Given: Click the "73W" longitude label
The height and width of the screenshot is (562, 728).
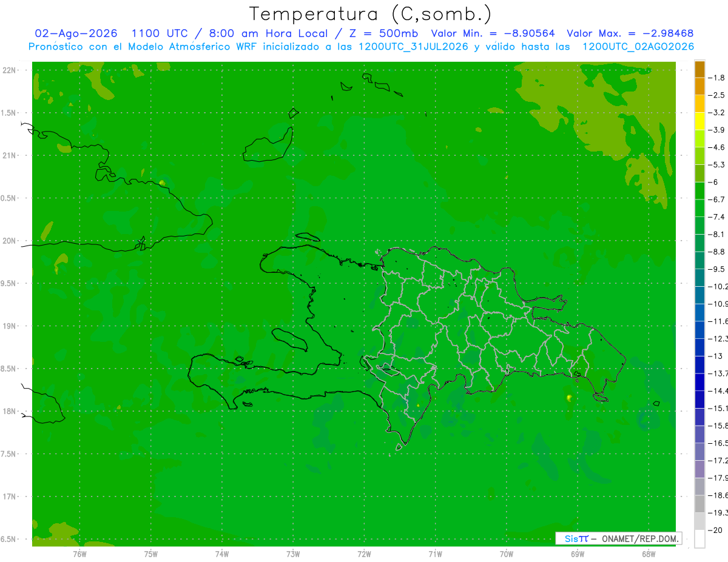Looking at the screenshot, I should coord(293,554).
